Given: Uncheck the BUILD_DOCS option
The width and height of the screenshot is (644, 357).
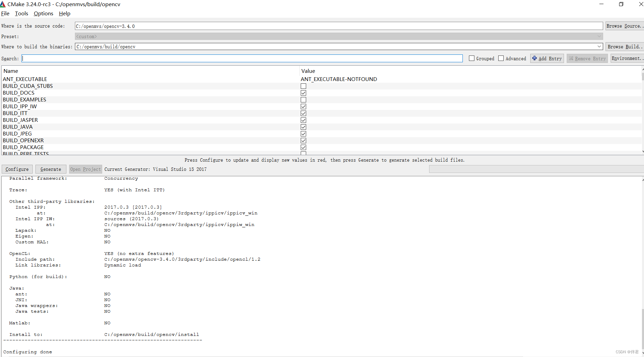Looking at the screenshot, I should 303,93.
